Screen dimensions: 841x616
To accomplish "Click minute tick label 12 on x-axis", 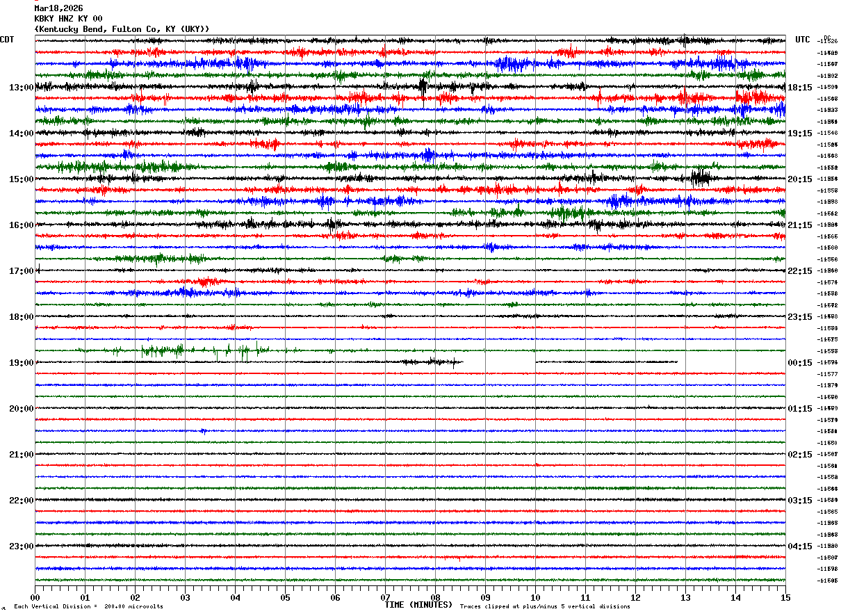I will (x=635, y=597).
